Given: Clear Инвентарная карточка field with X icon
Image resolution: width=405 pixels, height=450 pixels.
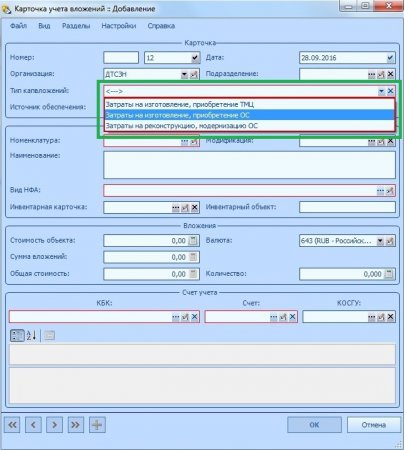Looking at the screenshot, I should click(x=195, y=208).
